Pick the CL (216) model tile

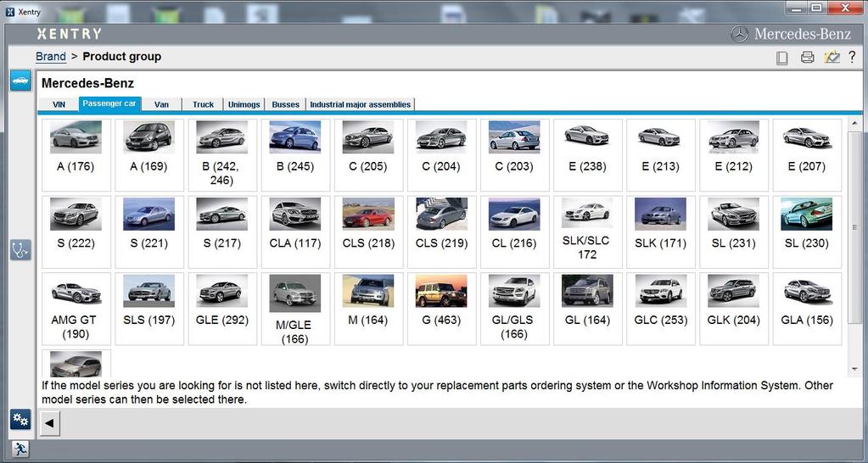[x=514, y=231]
